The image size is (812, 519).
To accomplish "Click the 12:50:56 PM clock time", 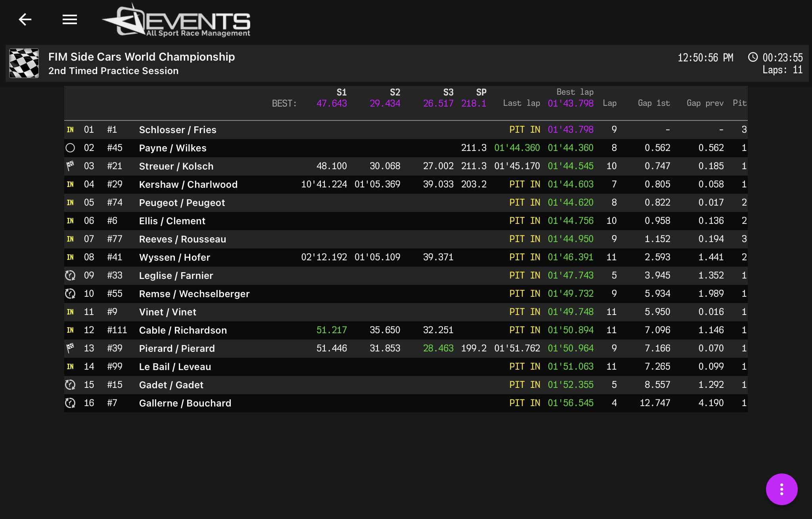I will point(705,58).
